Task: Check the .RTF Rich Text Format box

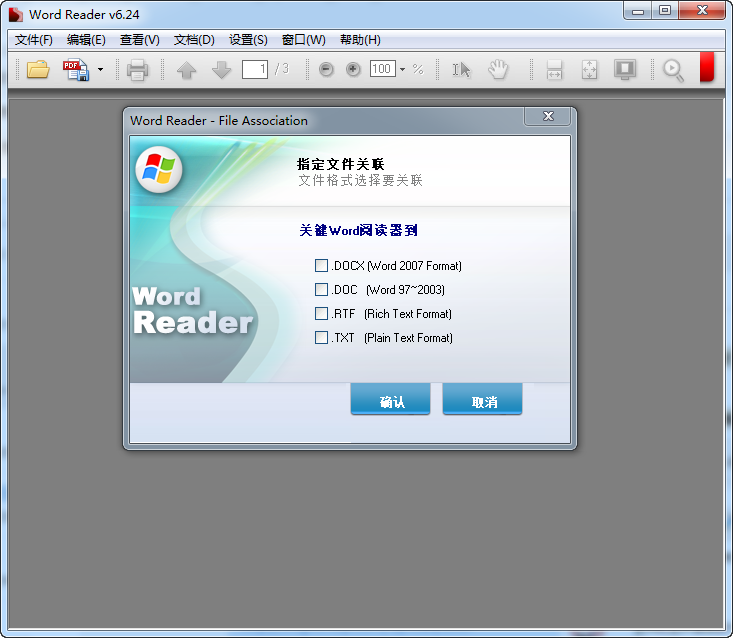Action: click(x=321, y=313)
